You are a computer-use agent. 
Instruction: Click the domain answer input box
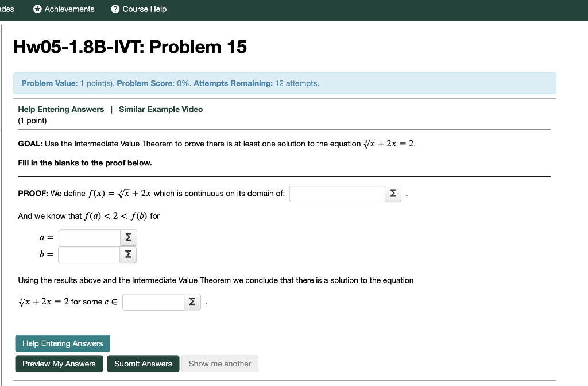coord(337,194)
